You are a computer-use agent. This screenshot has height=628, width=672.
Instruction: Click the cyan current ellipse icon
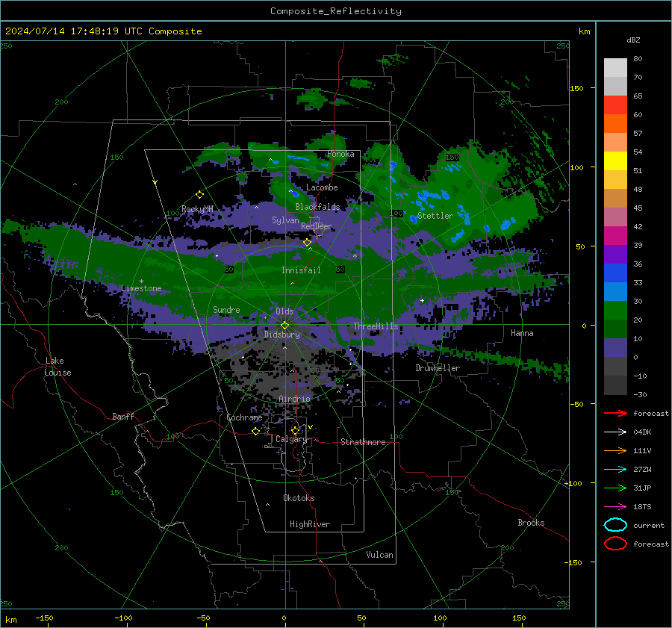pyautogui.click(x=615, y=525)
